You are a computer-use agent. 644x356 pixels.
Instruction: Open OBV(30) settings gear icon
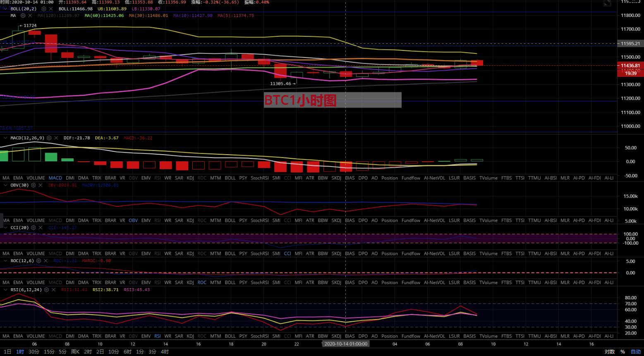[x=34, y=185]
